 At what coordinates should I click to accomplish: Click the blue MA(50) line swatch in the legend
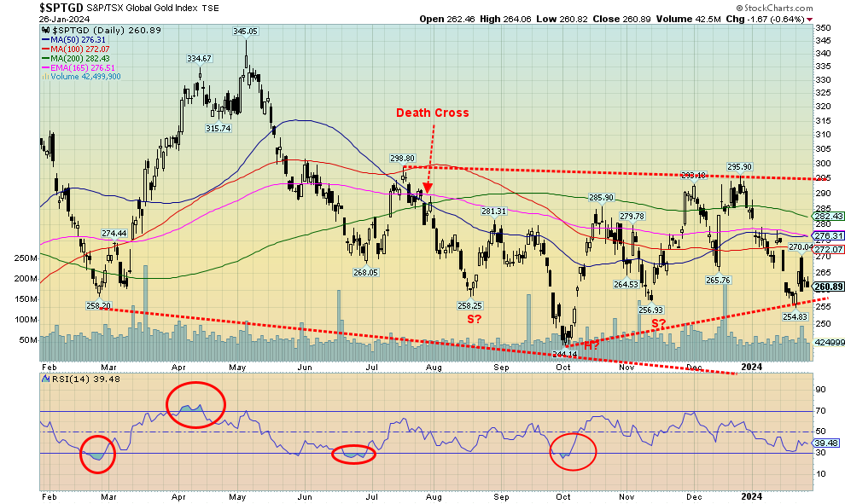pyautogui.click(x=44, y=38)
